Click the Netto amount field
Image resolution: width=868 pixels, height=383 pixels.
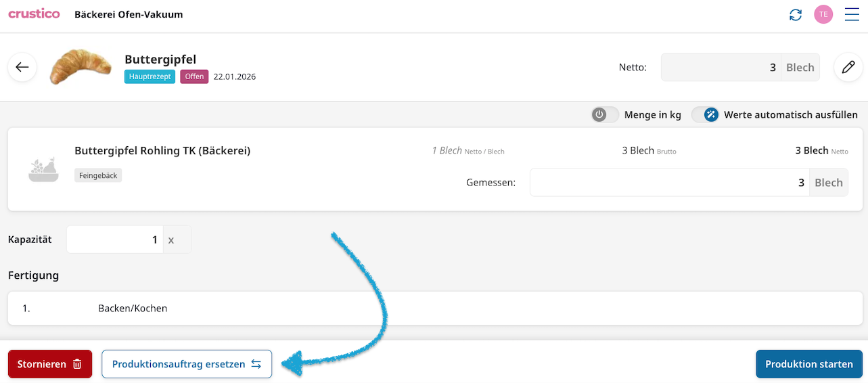click(721, 68)
